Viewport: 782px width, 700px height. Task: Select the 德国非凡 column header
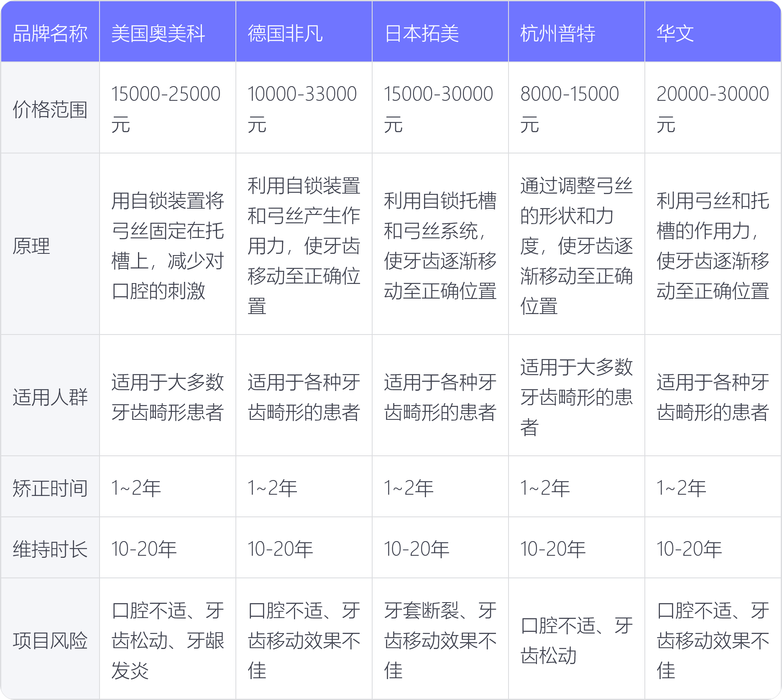pyautogui.click(x=304, y=32)
